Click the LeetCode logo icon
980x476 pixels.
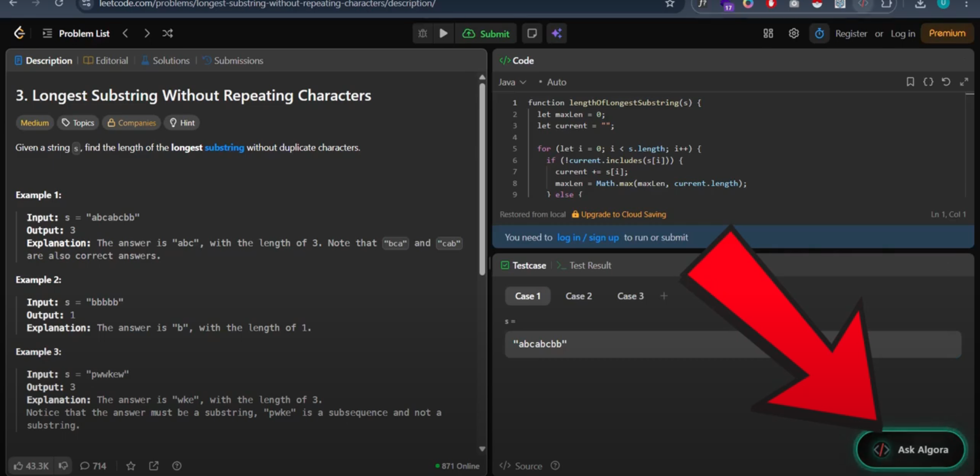point(19,33)
